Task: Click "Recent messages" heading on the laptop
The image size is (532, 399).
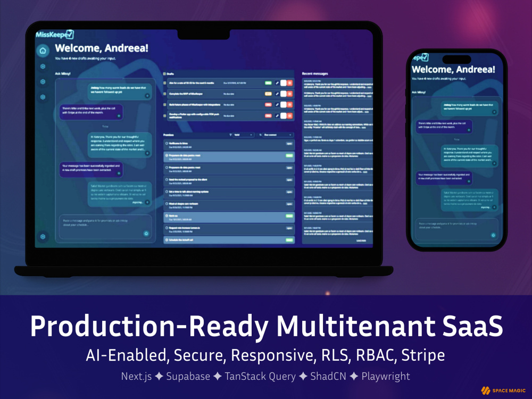Action: tap(315, 73)
